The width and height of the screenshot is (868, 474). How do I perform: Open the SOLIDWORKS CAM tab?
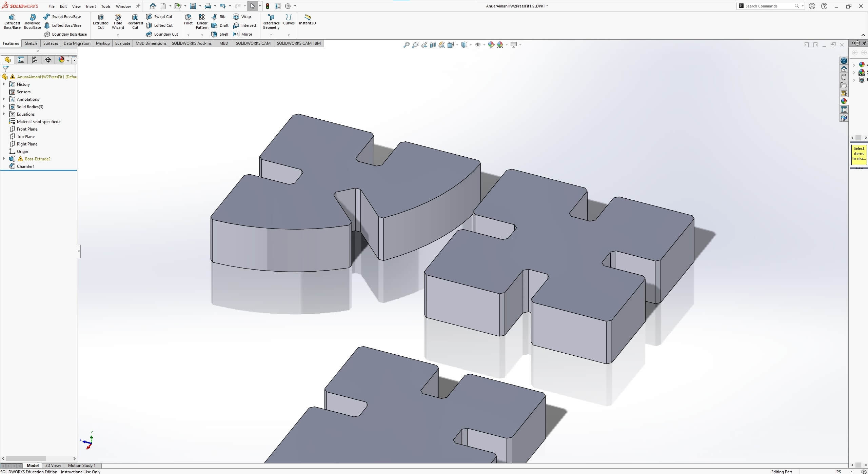(253, 43)
